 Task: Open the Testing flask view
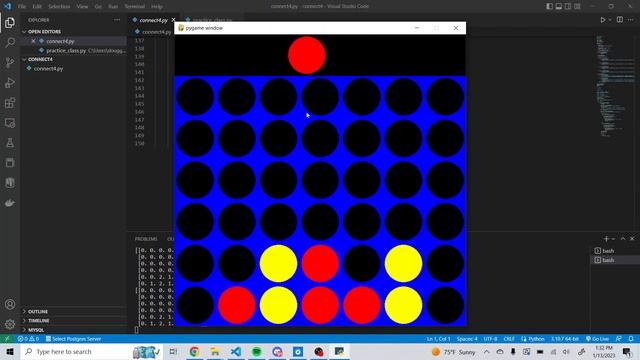pos(10,143)
